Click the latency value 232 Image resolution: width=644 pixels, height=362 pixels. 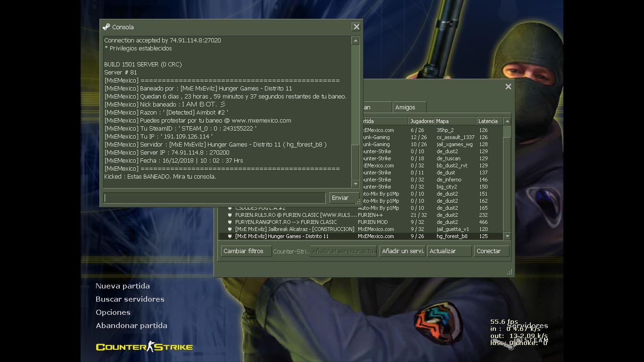[x=483, y=215]
